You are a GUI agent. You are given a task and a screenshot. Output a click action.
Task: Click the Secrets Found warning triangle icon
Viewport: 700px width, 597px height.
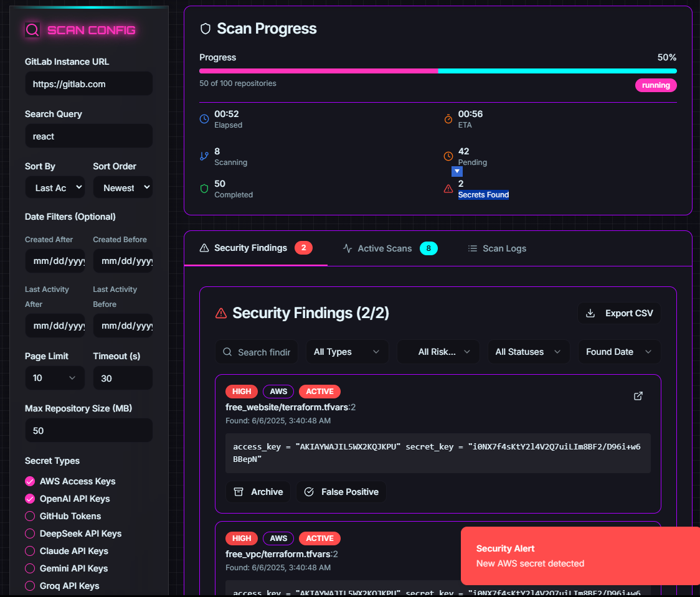(x=448, y=188)
